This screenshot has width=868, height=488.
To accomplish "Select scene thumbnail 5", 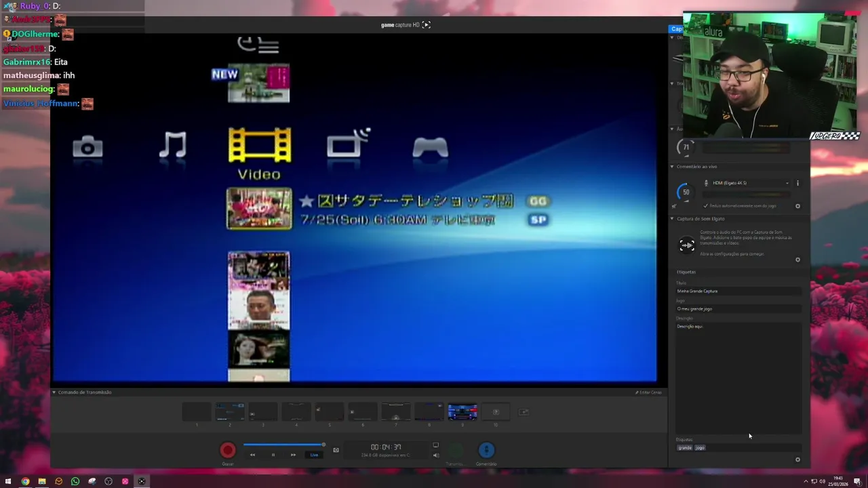I will pyautogui.click(x=330, y=412).
